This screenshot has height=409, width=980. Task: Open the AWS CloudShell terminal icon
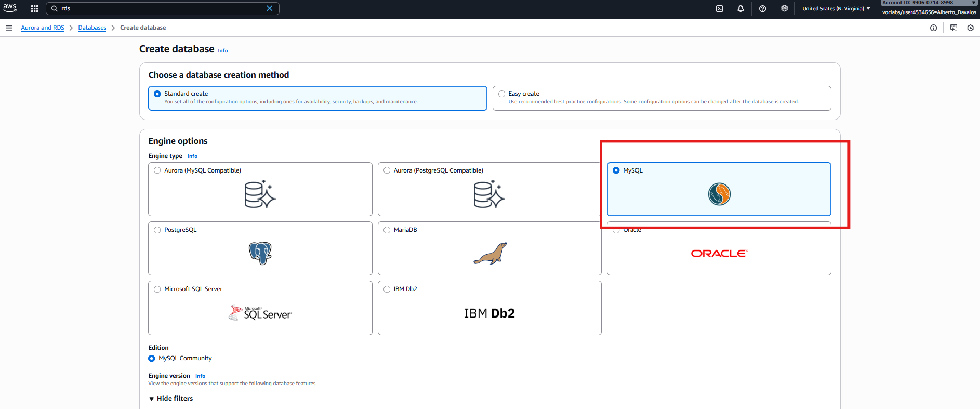point(719,8)
